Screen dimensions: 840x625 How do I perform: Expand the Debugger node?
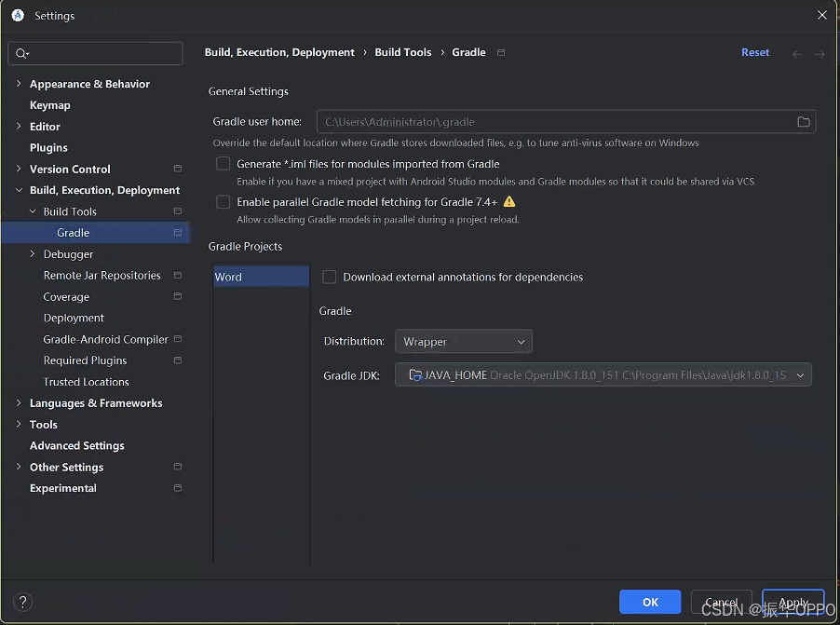[33, 254]
